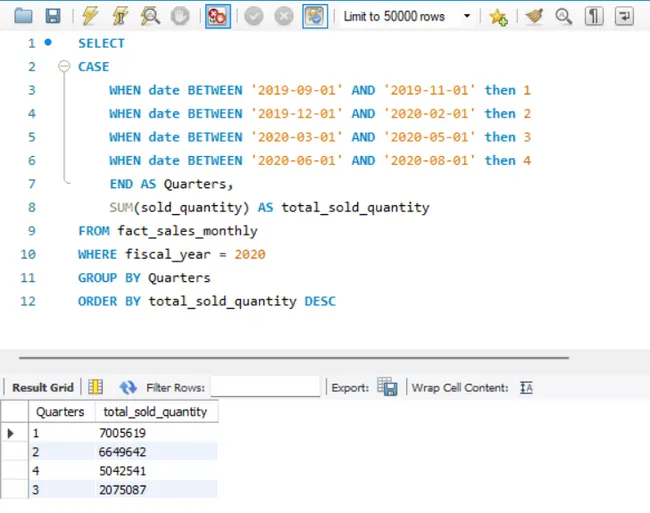Click DESC keyword on line 12
The image size is (650, 513).
(x=320, y=301)
